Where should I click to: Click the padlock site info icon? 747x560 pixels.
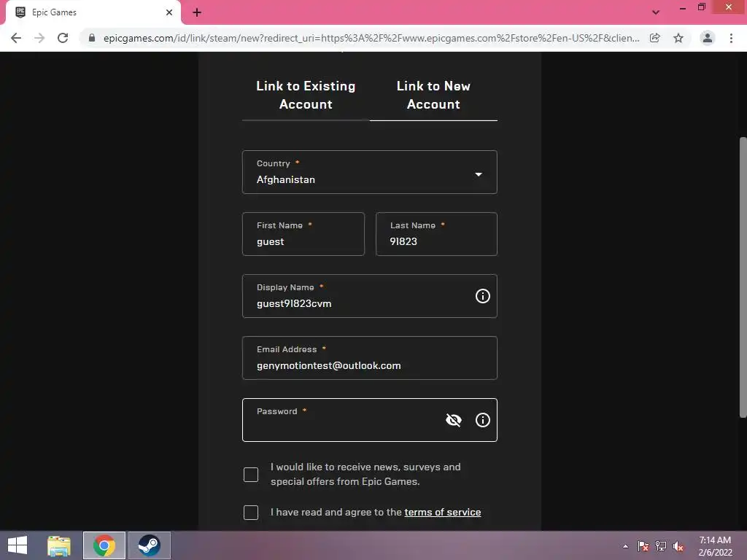[92, 38]
